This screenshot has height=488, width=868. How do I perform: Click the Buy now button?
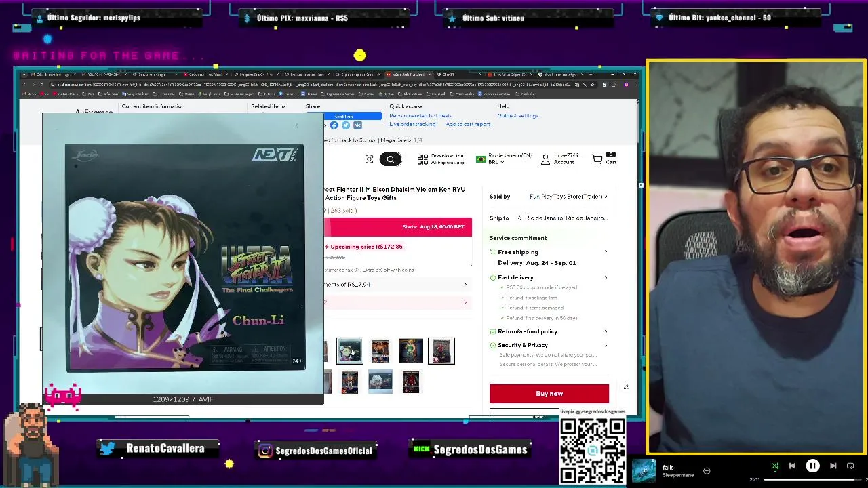[x=549, y=394]
